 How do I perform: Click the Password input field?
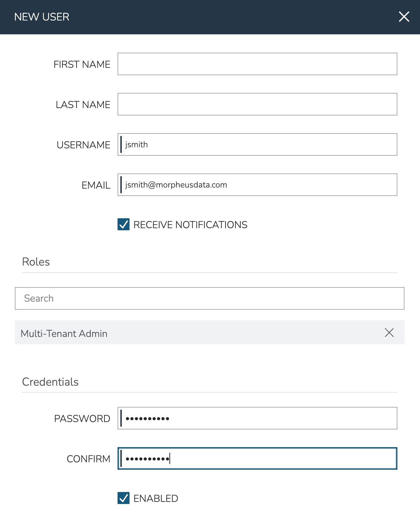click(x=257, y=419)
